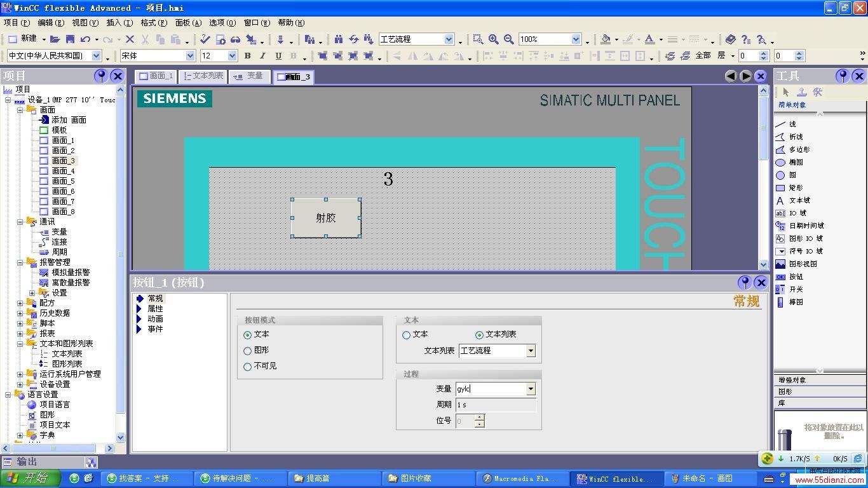Toggle underline text formatting
Screen dimensions: 868x488
point(278,56)
